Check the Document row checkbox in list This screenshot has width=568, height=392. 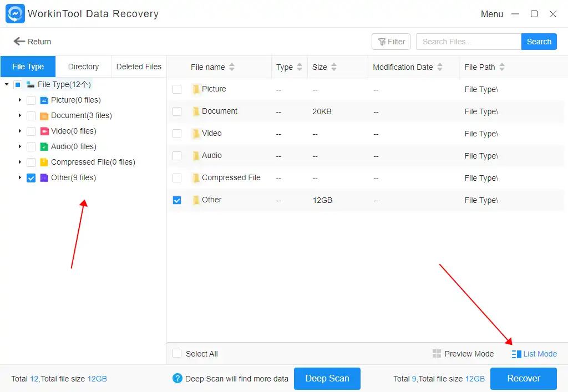[177, 111]
